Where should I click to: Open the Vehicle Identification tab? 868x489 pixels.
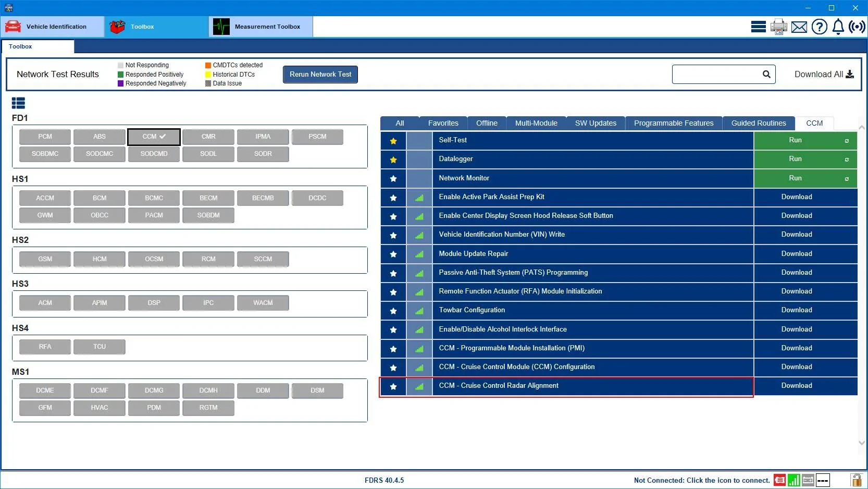point(53,27)
